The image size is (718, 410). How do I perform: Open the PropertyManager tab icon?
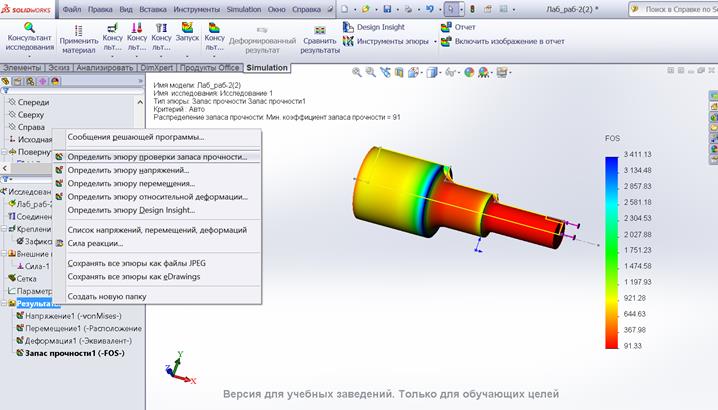(17, 81)
